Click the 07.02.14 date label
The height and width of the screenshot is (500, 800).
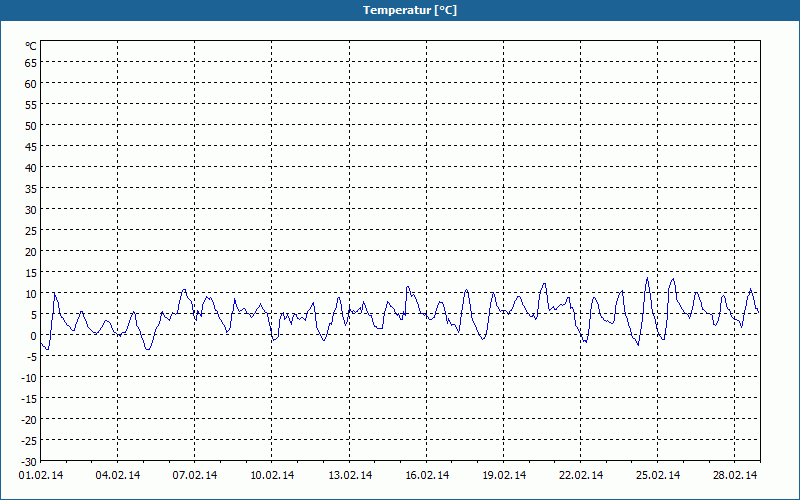[195, 475]
